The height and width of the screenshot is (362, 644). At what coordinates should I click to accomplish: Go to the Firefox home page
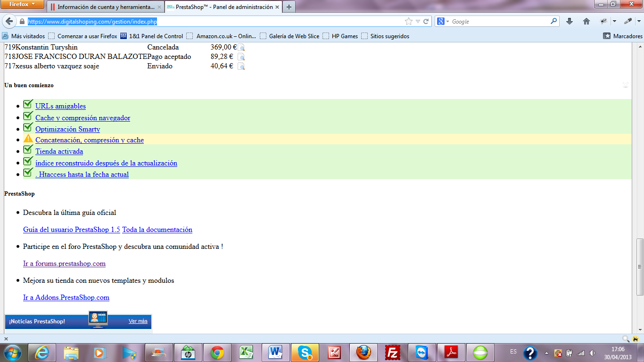(586, 21)
